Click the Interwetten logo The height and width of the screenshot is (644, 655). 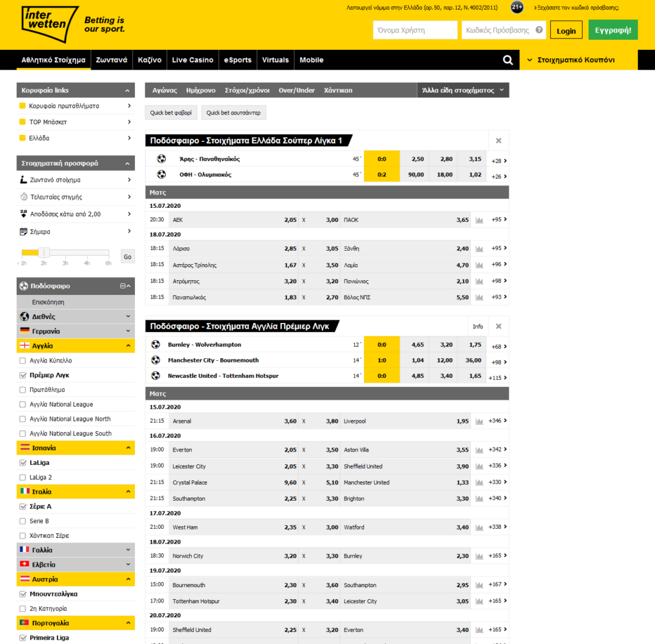(x=50, y=24)
